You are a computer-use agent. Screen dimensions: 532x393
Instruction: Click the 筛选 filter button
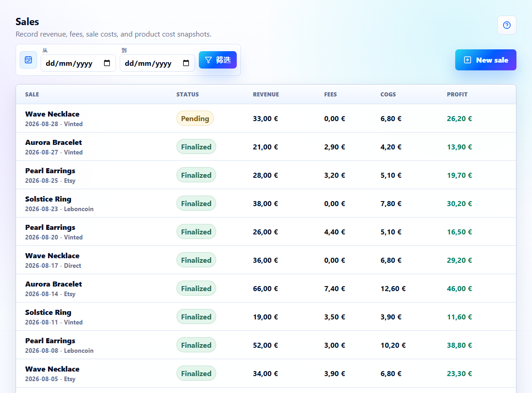pos(218,60)
